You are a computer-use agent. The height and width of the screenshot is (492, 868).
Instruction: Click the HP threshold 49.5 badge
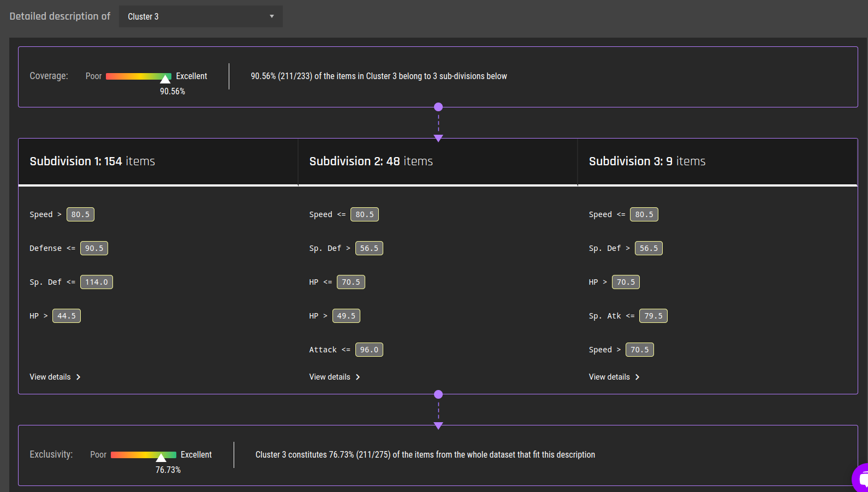346,316
